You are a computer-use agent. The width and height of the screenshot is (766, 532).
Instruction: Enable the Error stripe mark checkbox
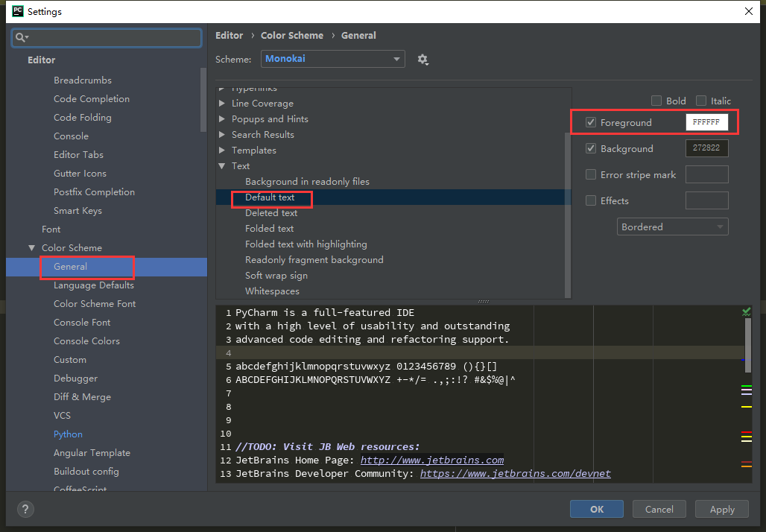point(591,174)
